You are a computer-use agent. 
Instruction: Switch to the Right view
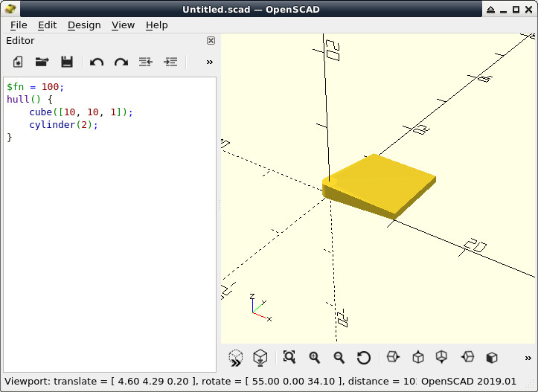pos(393,357)
